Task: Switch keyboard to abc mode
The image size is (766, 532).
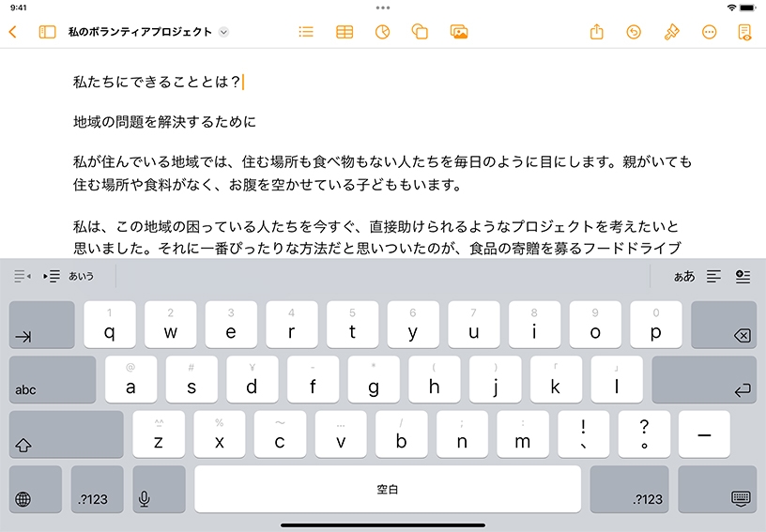Action: coord(53,380)
